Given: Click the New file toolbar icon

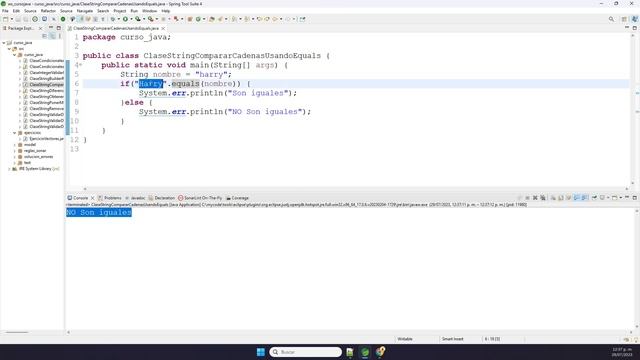Looking at the screenshot, I should point(5,19).
